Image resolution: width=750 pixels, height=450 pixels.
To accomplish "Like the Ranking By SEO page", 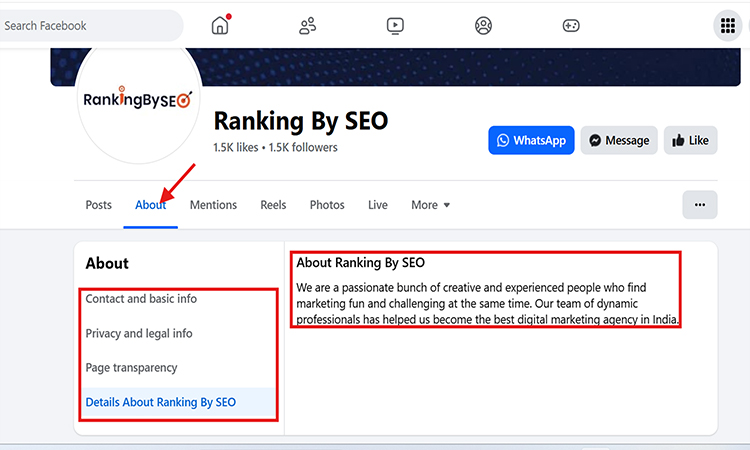I will pyautogui.click(x=690, y=140).
